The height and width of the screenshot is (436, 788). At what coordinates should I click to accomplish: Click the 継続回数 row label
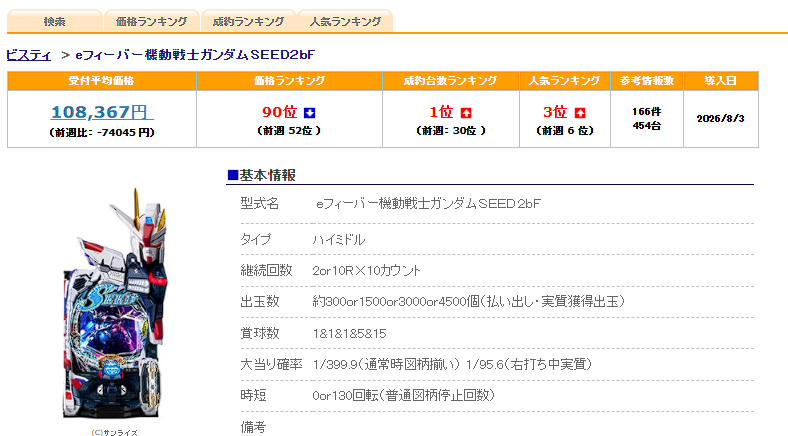(x=266, y=270)
